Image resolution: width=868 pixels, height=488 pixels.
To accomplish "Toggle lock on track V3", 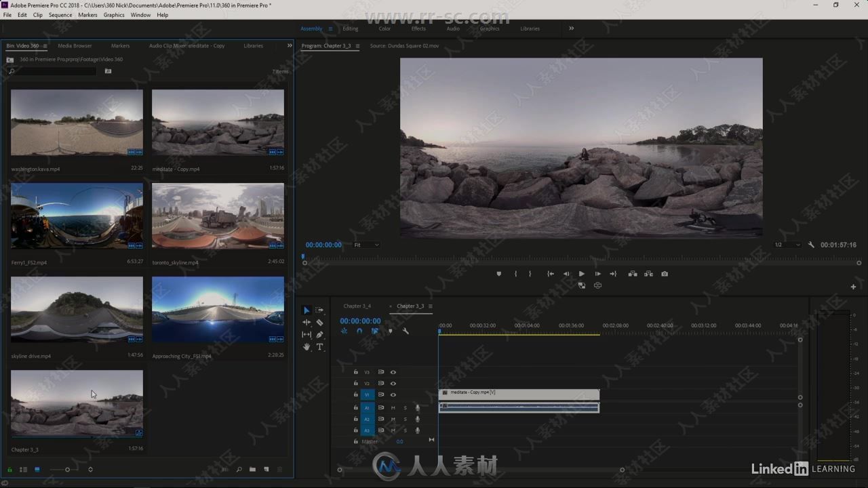I will pos(355,372).
